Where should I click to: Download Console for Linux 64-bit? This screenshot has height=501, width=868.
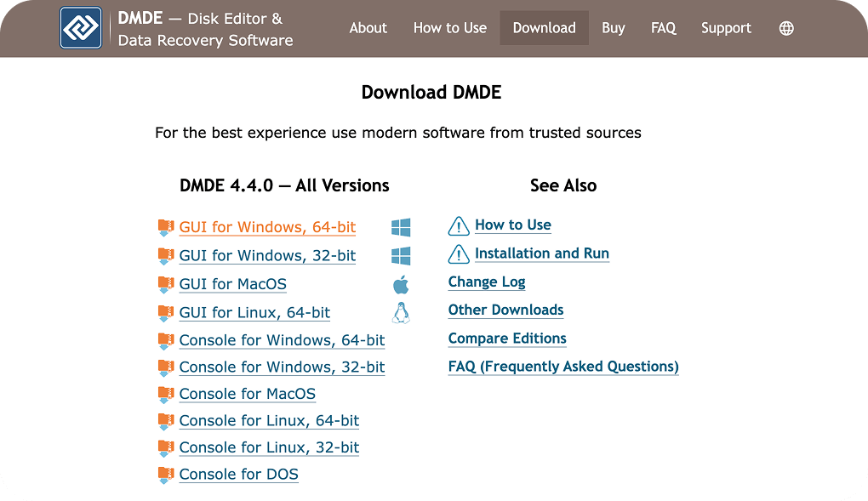click(269, 420)
